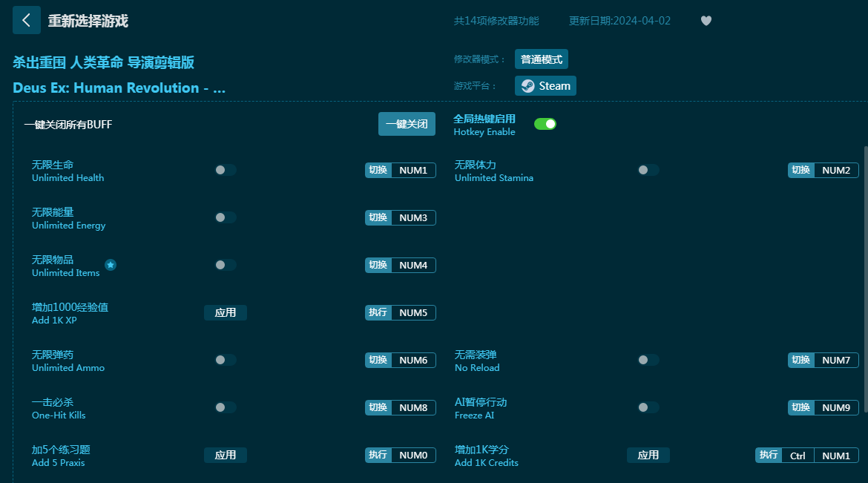Image resolution: width=868 pixels, height=483 pixels.
Task: Click game title 杀出重围 人类革命 导演剪辑版
Action: coord(104,62)
